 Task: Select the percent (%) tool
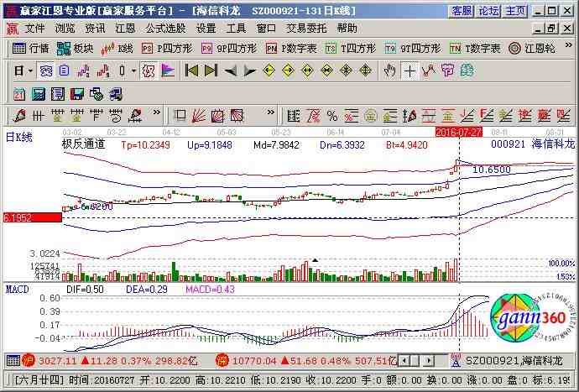click(x=332, y=116)
